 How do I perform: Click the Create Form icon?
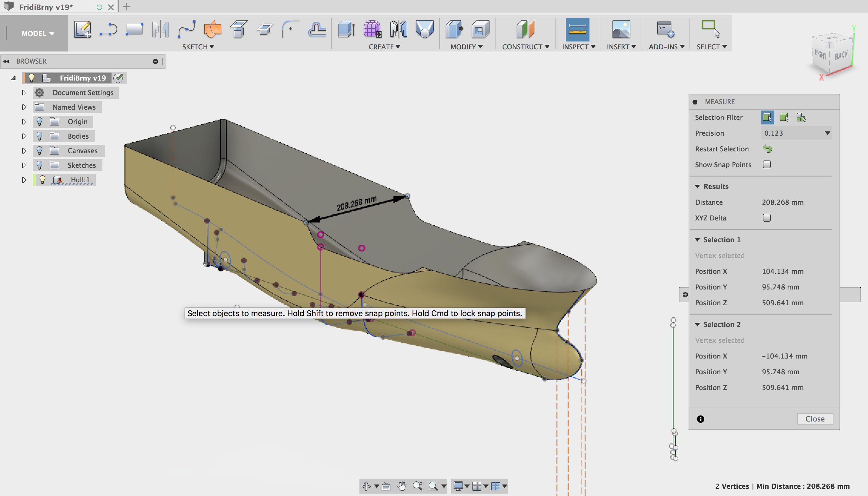point(372,29)
